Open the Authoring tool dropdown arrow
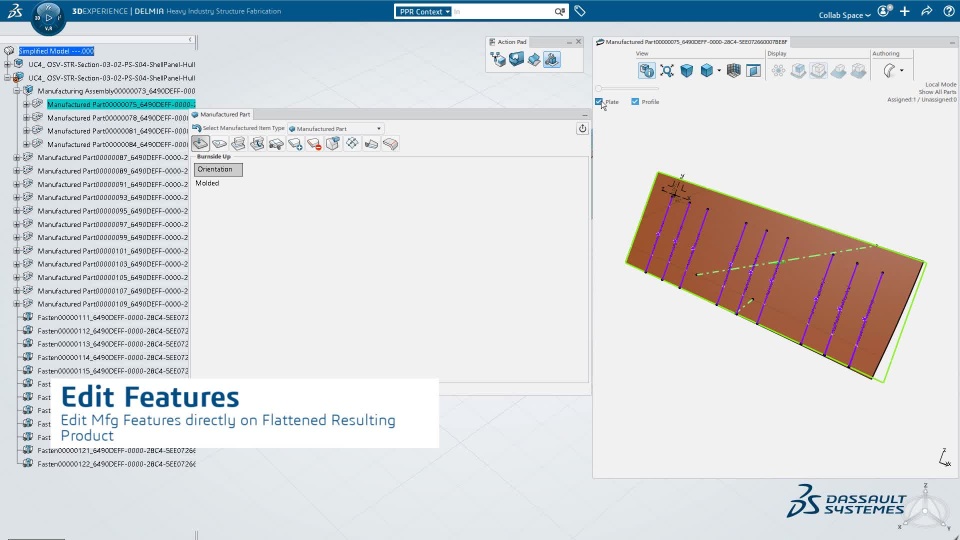The height and width of the screenshot is (540, 960). tap(902, 70)
